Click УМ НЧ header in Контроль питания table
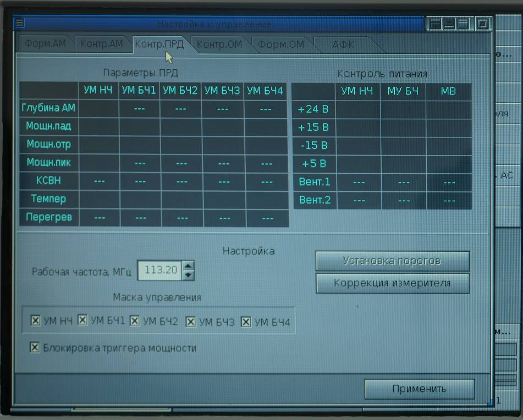 tap(357, 91)
